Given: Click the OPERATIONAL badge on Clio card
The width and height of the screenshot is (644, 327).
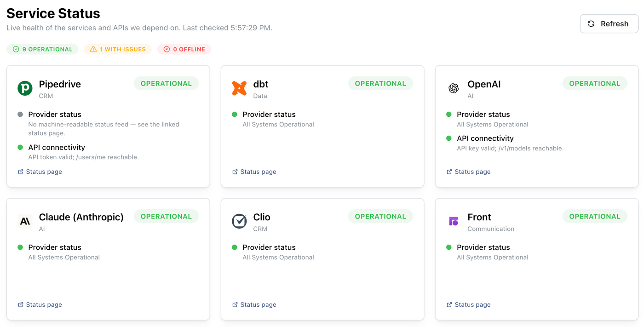Looking at the screenshot, I should tap(380, 217).
